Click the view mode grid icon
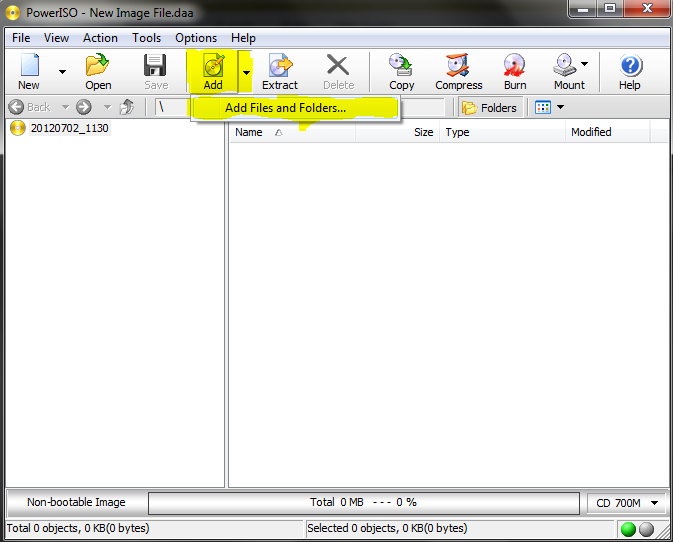Viewport: 673px width, 542px height. coord(543,107)
